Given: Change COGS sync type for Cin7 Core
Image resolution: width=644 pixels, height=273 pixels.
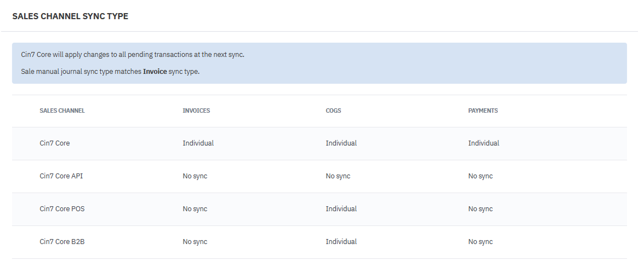Looking at the screenshot, I should 341,143.
